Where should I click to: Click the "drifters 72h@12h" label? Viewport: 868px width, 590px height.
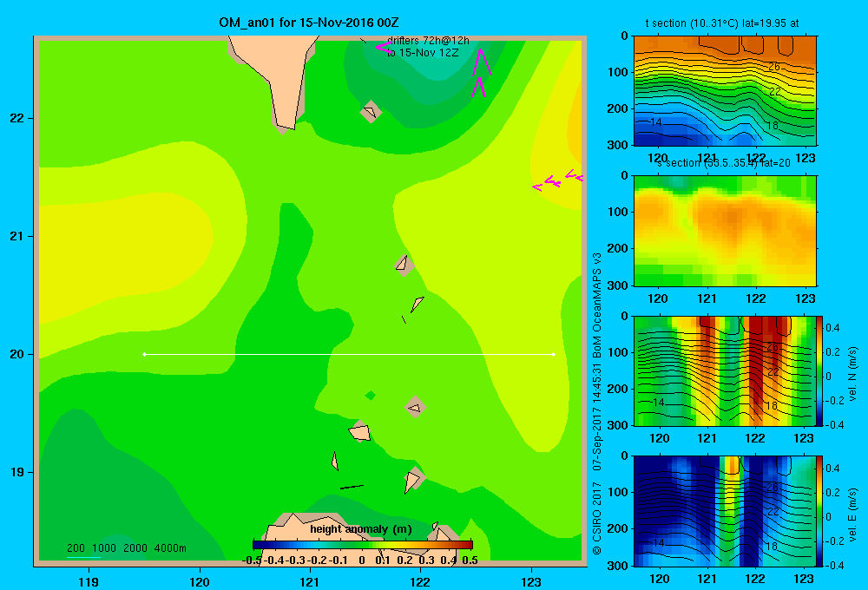[428, 41]
